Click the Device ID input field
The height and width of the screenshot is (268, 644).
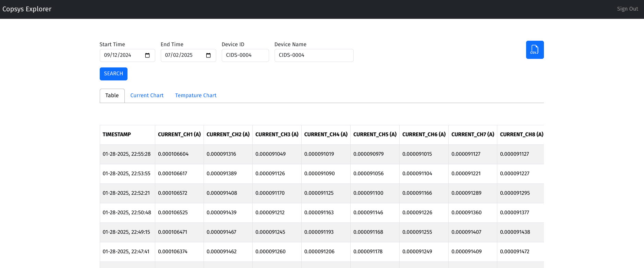245,55
